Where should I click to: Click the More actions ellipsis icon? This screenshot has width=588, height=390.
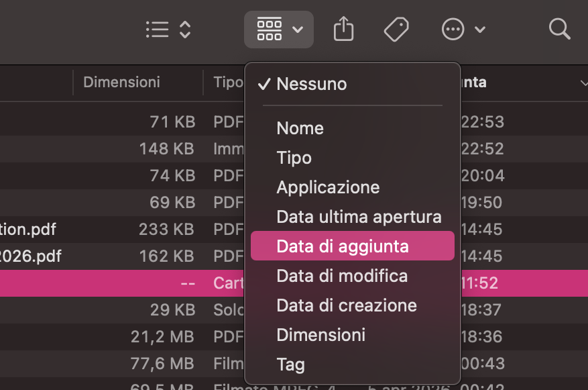pyautogui.click(x=453, y=29)
